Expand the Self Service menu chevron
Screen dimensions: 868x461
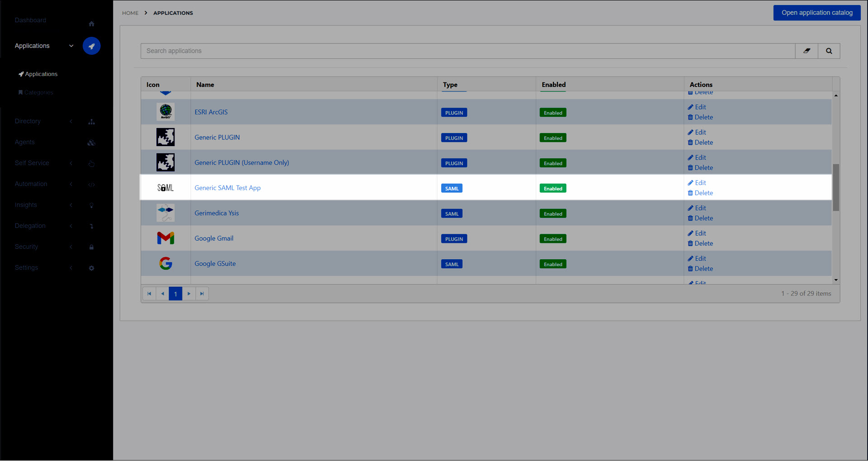click(x=71, y=163)
